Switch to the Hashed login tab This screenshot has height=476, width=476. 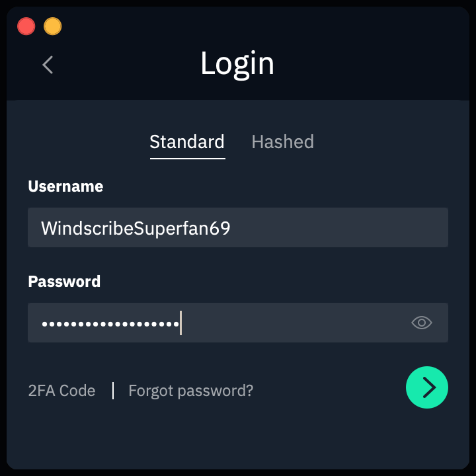pos(282,142)
